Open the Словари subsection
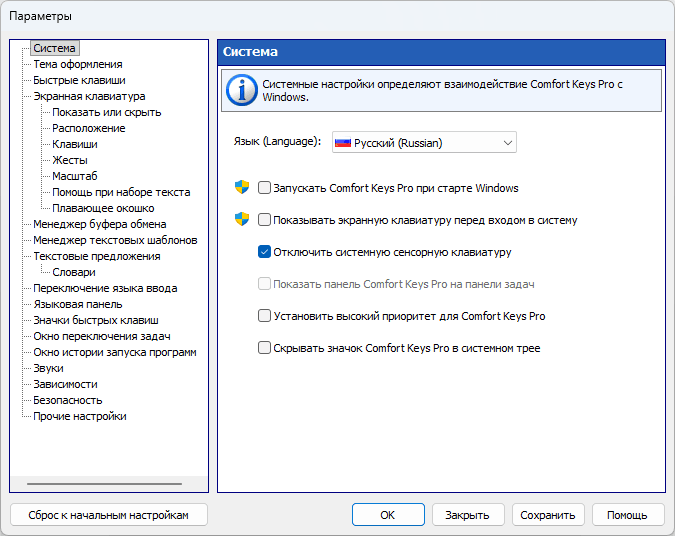The height and width of the screenshot is (536, 675). coord(74,272)
